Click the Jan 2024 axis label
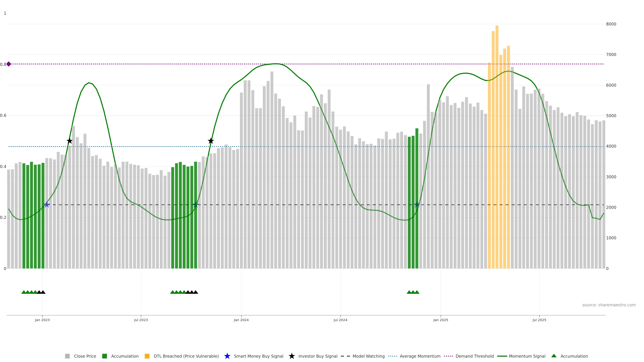 click(x=241, y=320)
